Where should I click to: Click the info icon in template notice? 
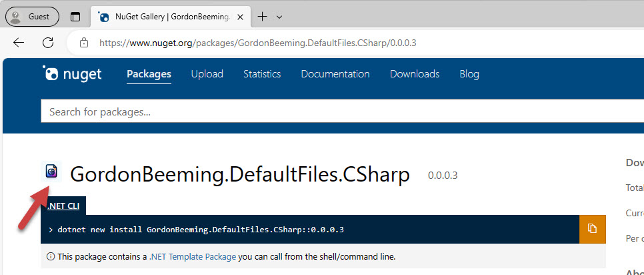coord(51,257)
